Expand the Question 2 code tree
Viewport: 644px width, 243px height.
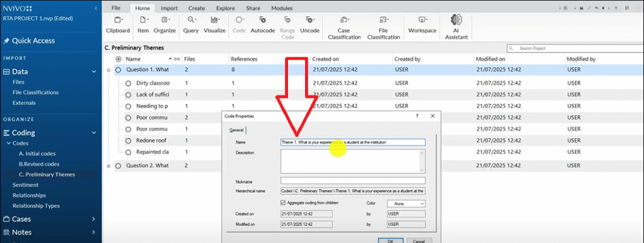coord(108,166)
